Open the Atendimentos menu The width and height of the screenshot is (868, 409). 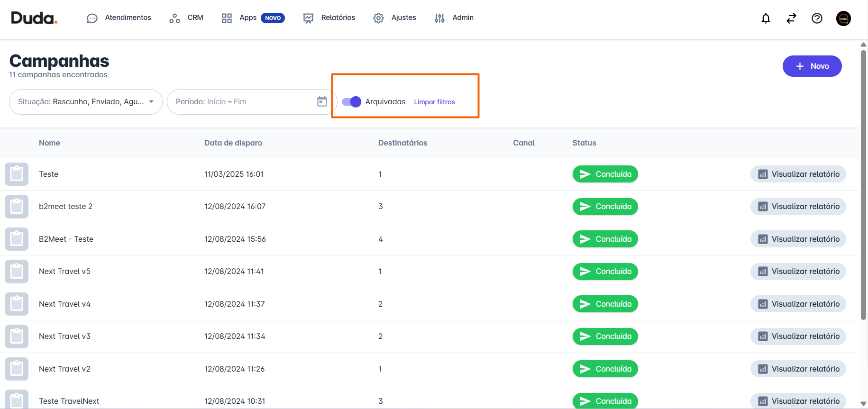tap(119, 18)
